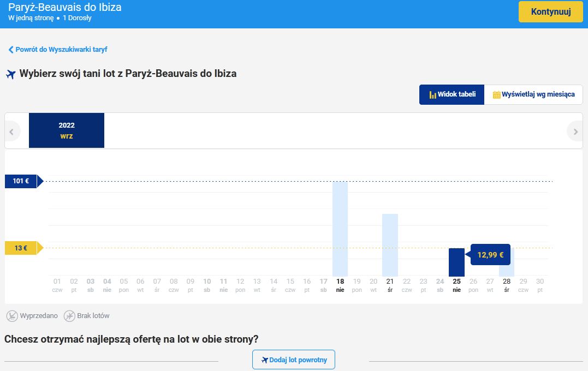The image size is (588, 371).
Task: Switch to the Wyświetlaj wg miesiąca view
Action: pyautogui.click(x=532, y=94)
